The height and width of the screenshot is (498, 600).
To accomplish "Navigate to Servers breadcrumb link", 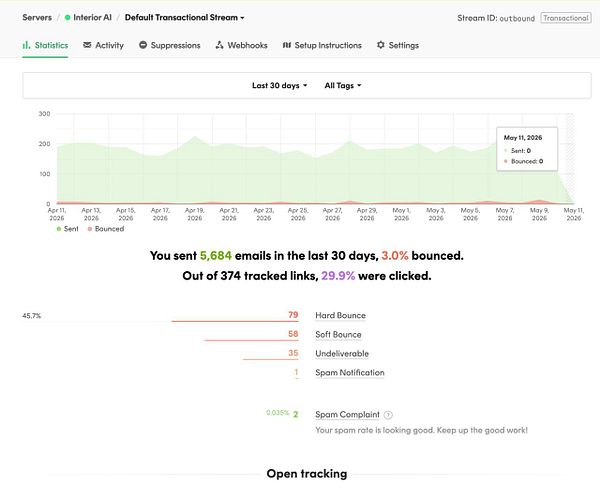I will point(37,18).
